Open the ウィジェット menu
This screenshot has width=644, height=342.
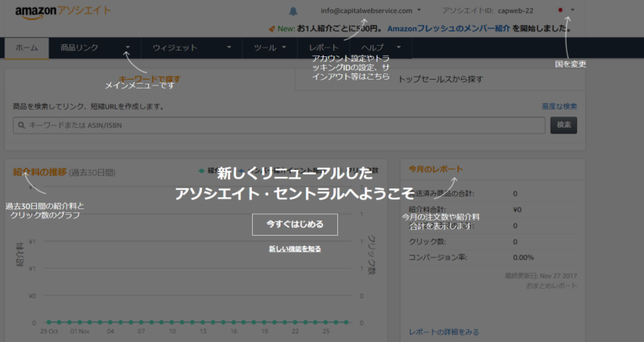tap(175, 47)
